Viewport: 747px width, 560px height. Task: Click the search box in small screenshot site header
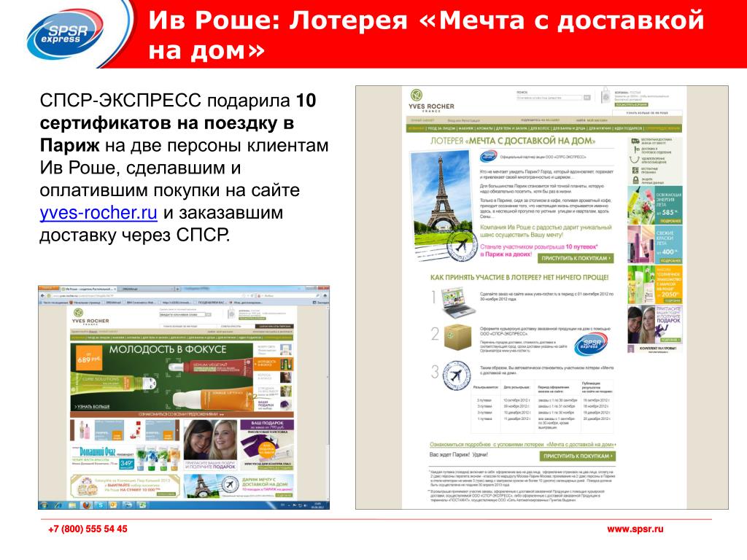pos(182,315)
